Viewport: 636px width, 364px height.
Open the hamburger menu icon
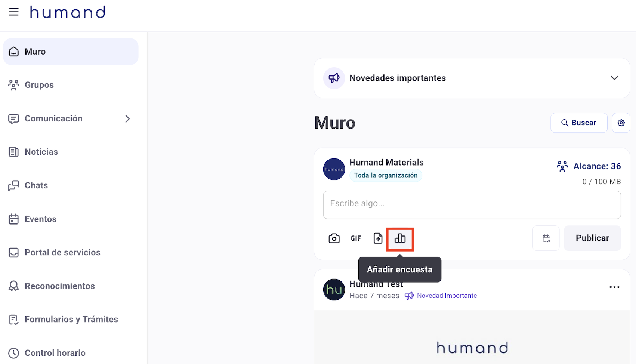point(13,12)
